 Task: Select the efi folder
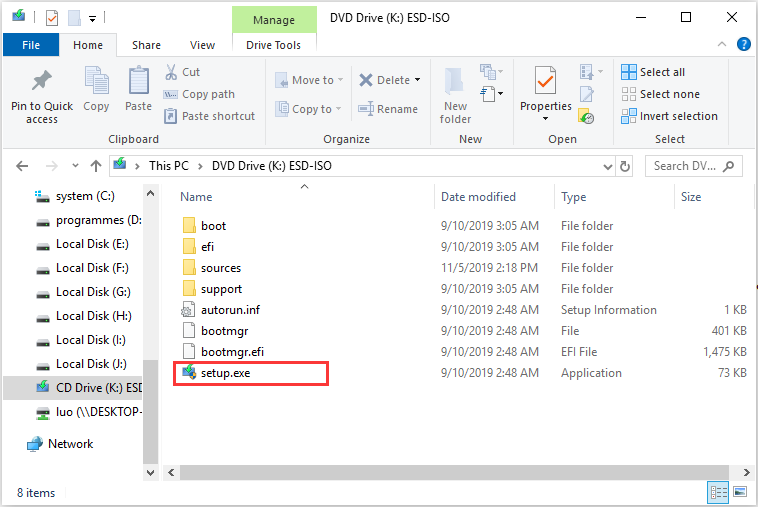point(207,247)
